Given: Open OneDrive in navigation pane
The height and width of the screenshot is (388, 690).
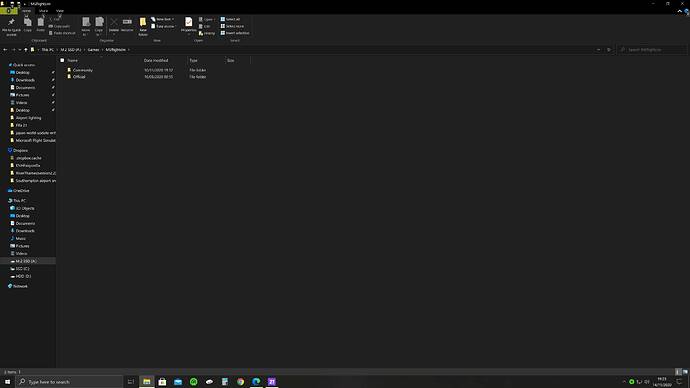Looking at the screenshot, I should (21, 191).
